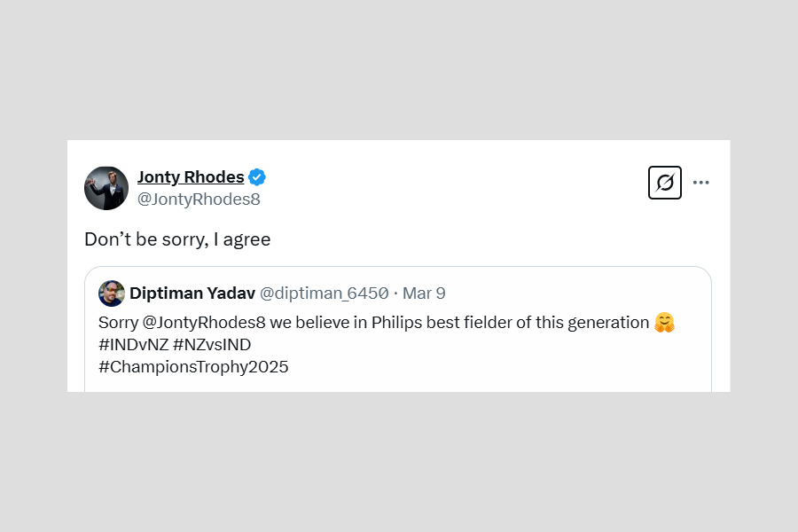
Task: Open the #INDvNZ hashtag
Action: (133, 345)
